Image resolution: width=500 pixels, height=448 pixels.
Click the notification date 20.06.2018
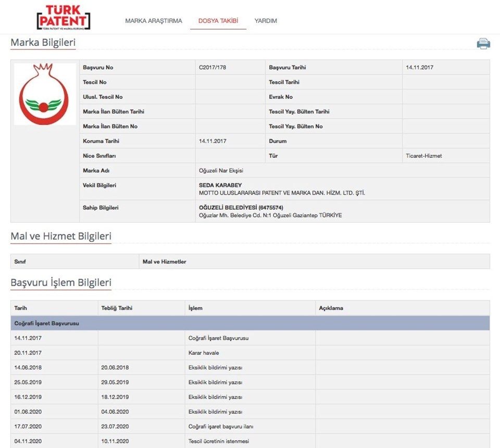tap(115, 367)
